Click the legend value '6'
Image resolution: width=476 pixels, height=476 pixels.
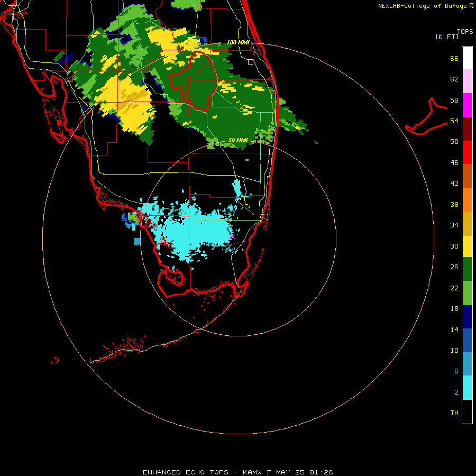[456, 371]
